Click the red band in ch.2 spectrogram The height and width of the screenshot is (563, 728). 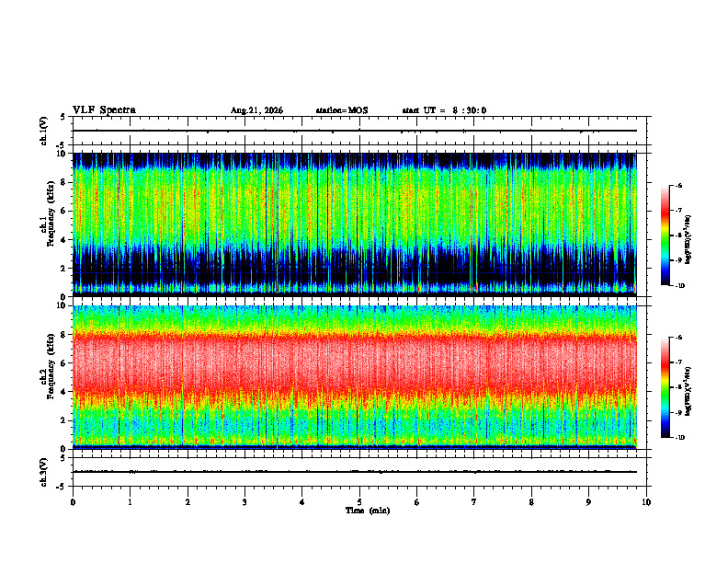pyautogui.click(x=355, y=362)
